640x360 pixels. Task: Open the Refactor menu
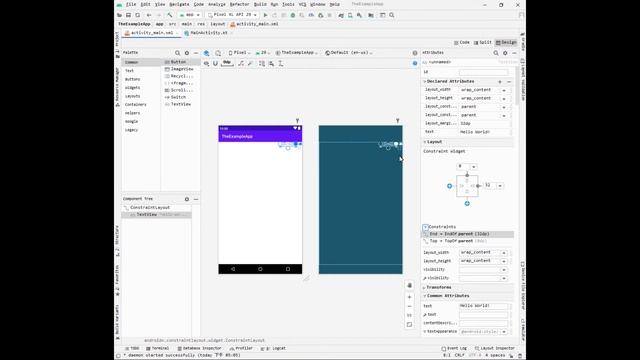(x=240, y=4)
